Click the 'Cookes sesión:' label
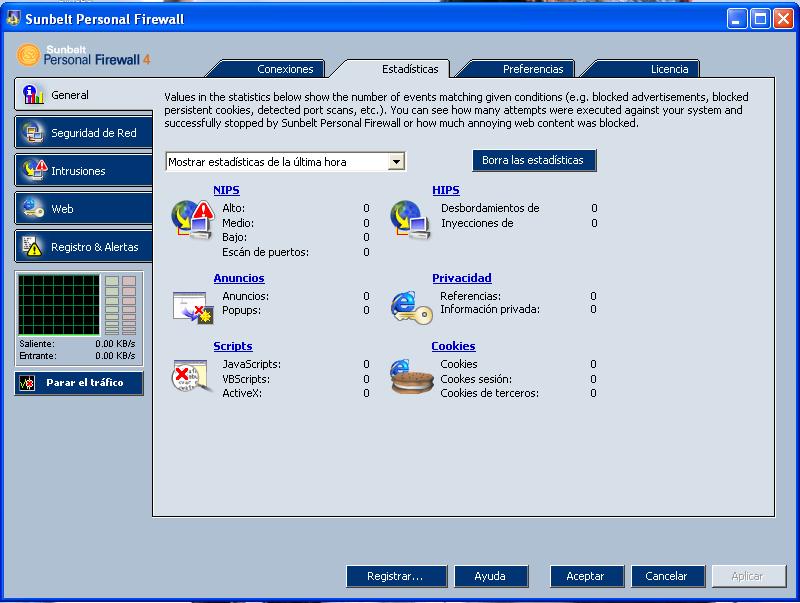800x603 pixels. click(476, 379)
